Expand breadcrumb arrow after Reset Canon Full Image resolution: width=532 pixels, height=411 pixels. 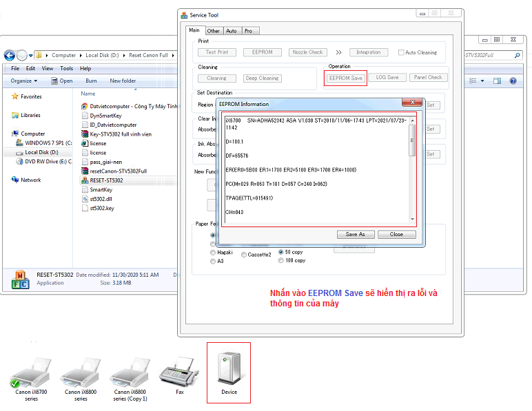(173, 55)
